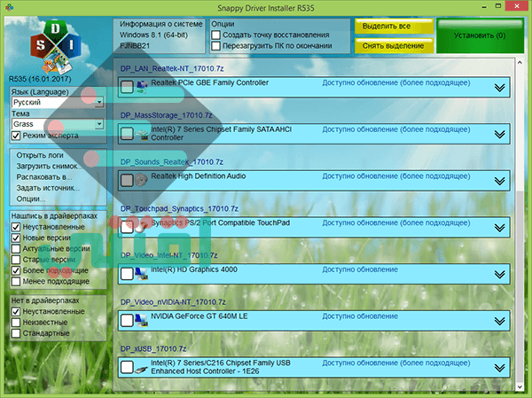Click the green Установить (0) button
532x398 pixels.
(x=480, y=35)
